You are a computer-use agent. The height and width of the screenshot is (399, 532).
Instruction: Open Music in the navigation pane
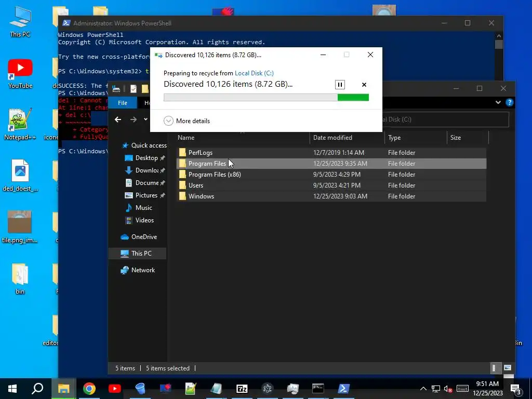(x=139, y=208)
